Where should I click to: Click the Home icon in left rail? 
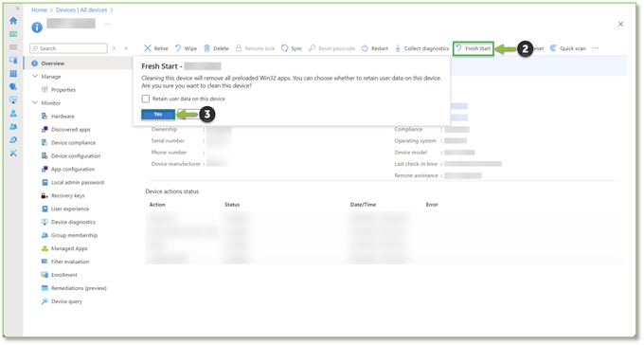13,21
